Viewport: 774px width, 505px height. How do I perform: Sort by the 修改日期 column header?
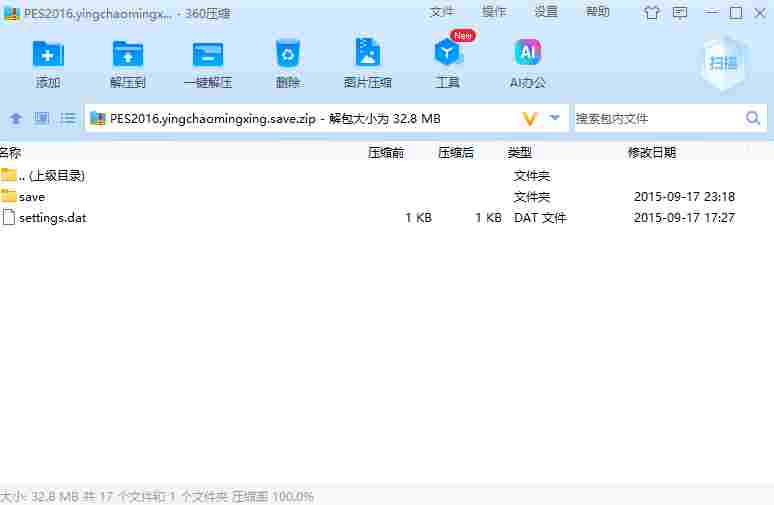pyautogui.click(x=652, y=153)
